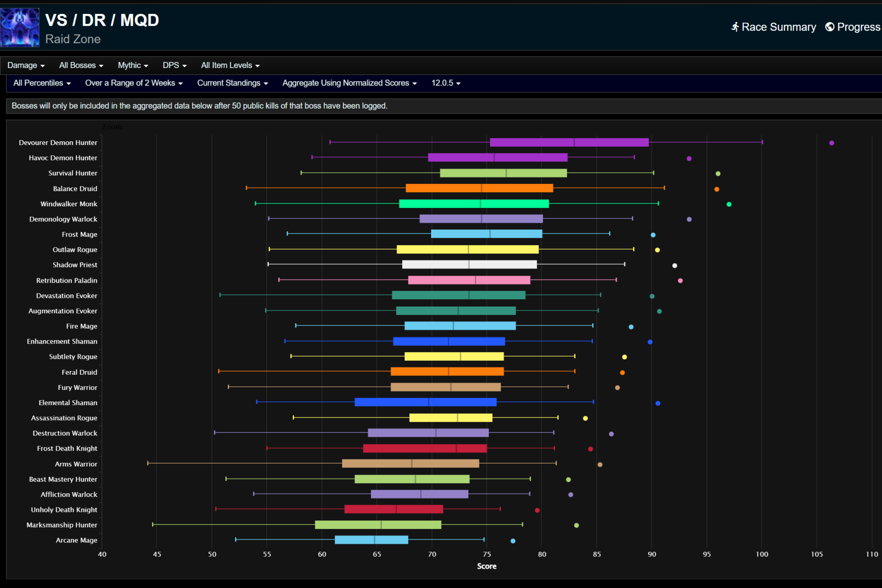Click the Zoom control above the chart
This screenshot has width=882, height=588.
(x=112, y=127)
